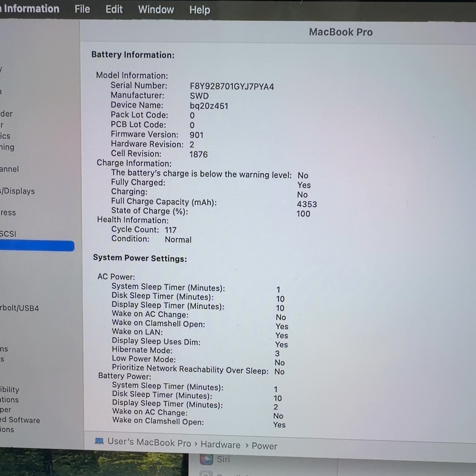Select the Hibernate Mode value 3

[277, 354]
